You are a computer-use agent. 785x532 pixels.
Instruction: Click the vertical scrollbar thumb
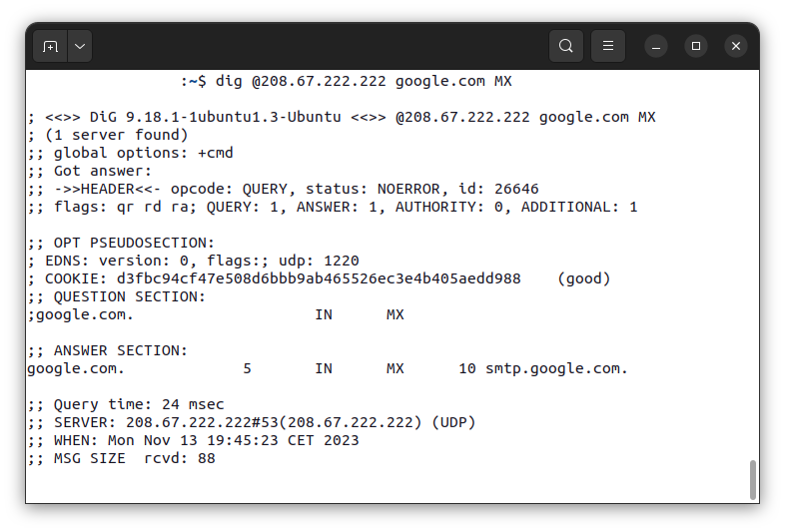point(752,479)
